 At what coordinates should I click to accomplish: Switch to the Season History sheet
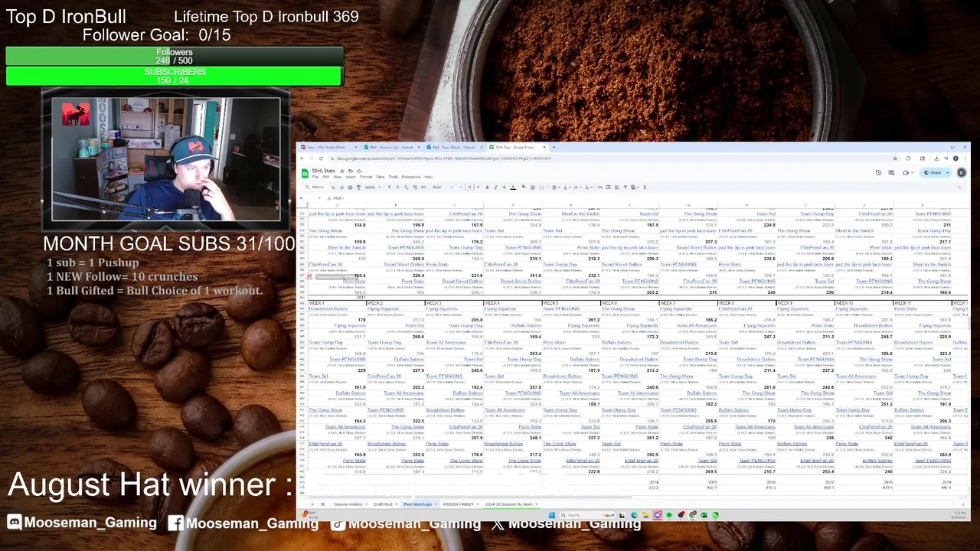(348, 504)
